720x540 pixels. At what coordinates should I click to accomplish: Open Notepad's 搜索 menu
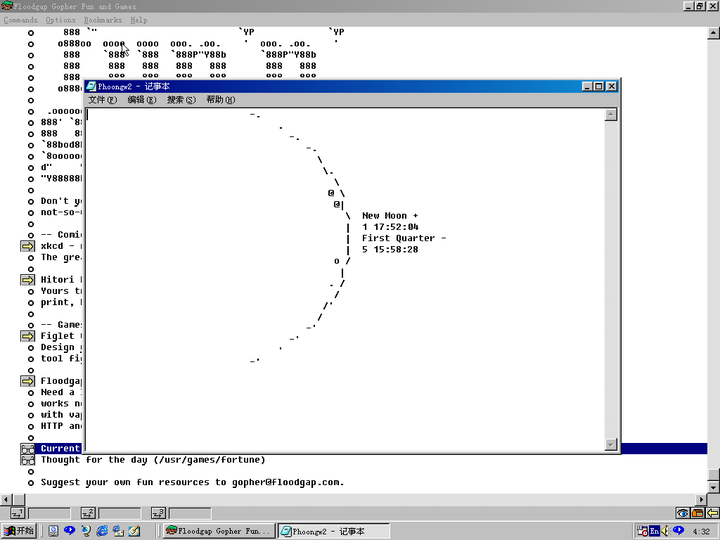181,100
